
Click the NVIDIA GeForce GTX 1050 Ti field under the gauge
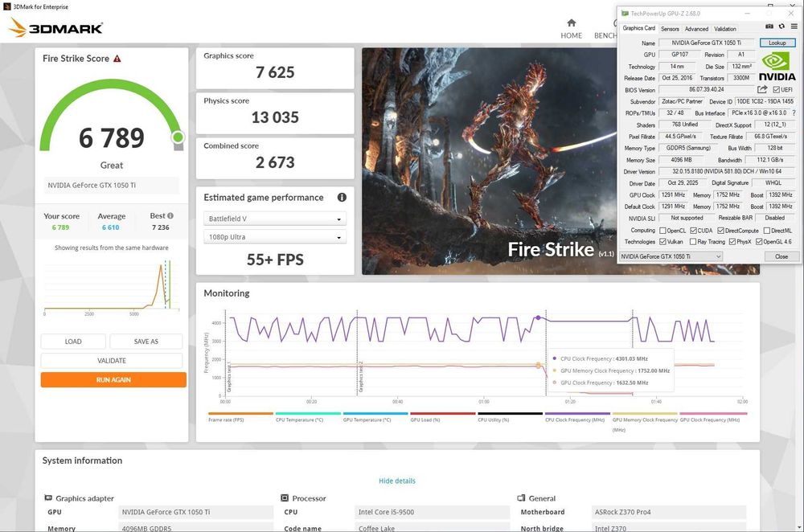pos(111,185)
